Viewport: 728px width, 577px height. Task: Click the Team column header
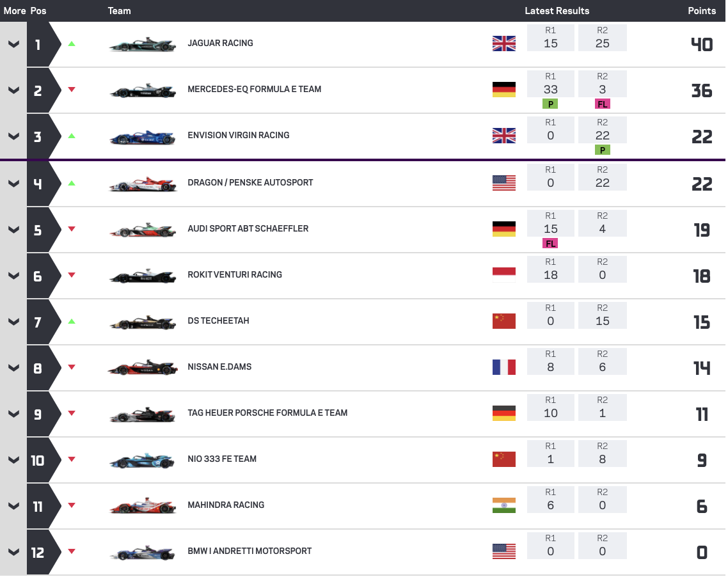(119, 11)
